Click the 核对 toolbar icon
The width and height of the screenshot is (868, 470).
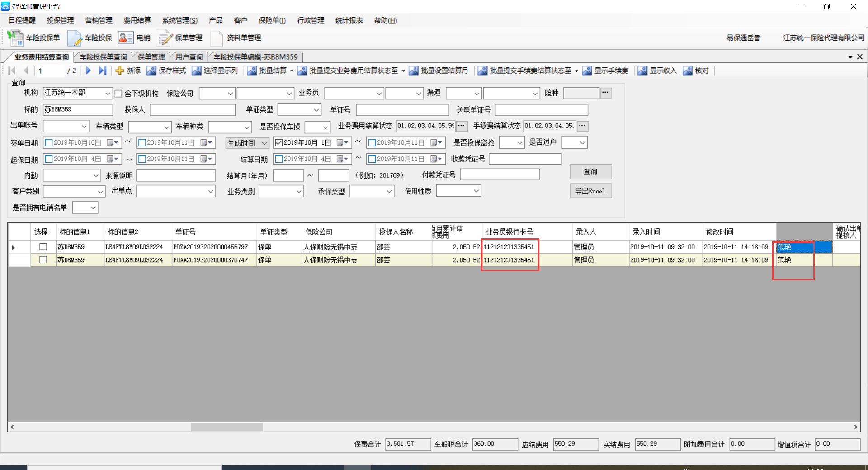688,70
